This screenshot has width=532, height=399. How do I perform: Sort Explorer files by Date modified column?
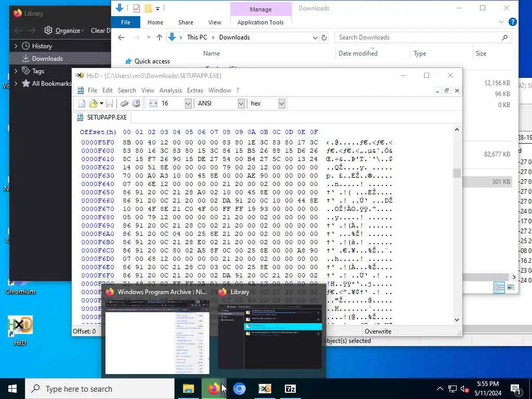358,54
